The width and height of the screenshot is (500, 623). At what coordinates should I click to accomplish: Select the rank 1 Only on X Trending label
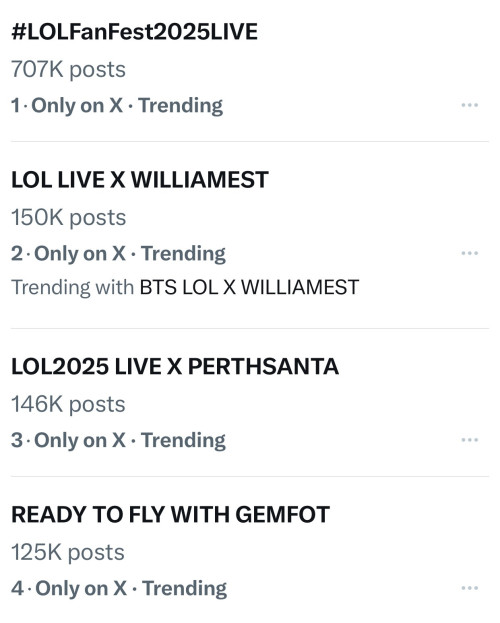pyautogui.click(x=117, y=106)
